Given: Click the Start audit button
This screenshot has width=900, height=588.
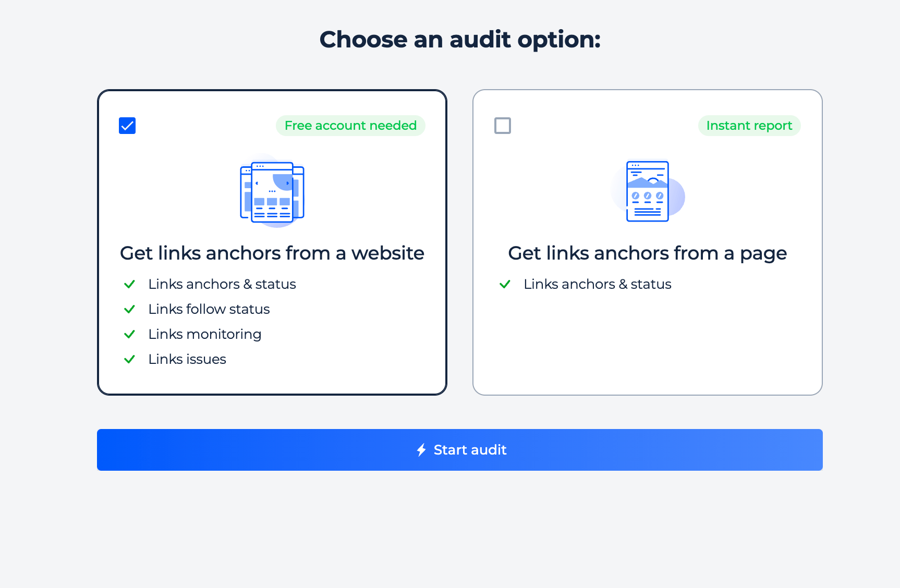Looking at the screenshot, I should 460,450.
